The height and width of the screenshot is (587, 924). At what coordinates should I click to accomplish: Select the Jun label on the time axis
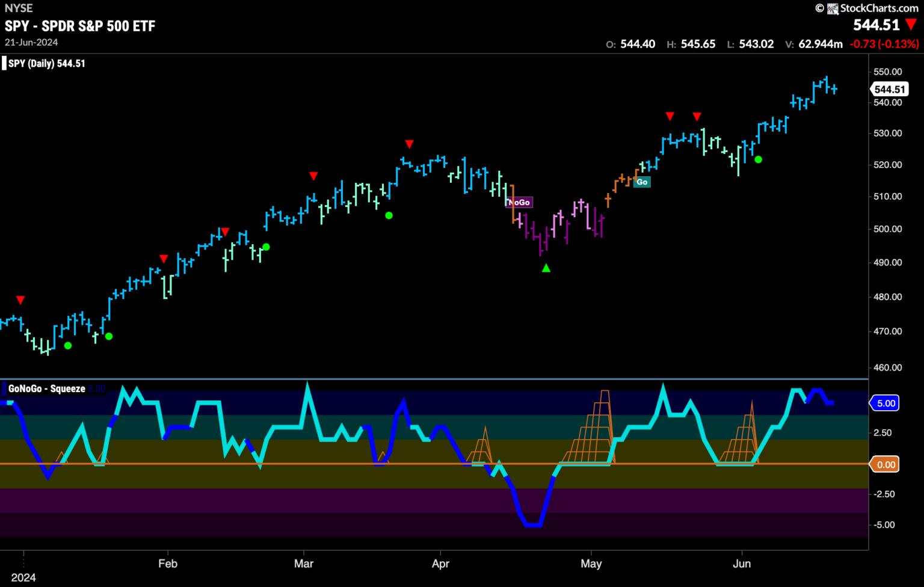742,564
